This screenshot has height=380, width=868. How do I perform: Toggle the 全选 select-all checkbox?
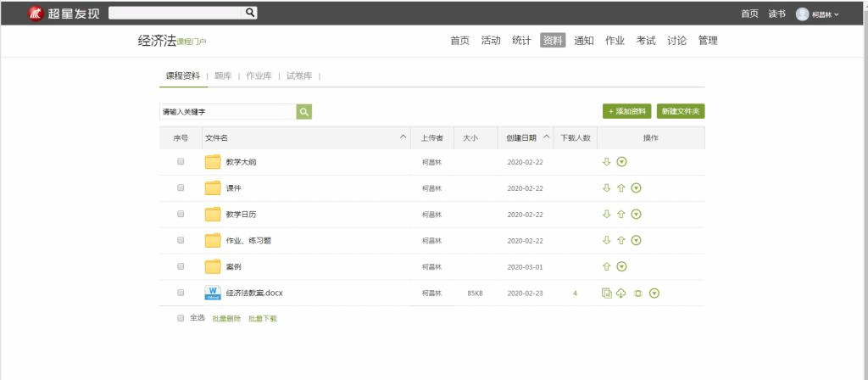click(181, 318)
